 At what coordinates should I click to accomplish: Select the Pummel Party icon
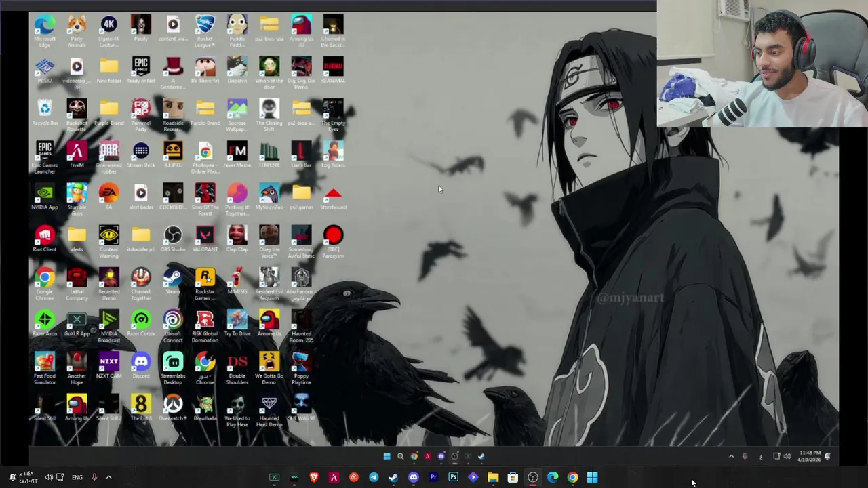[x=141, y=115]
